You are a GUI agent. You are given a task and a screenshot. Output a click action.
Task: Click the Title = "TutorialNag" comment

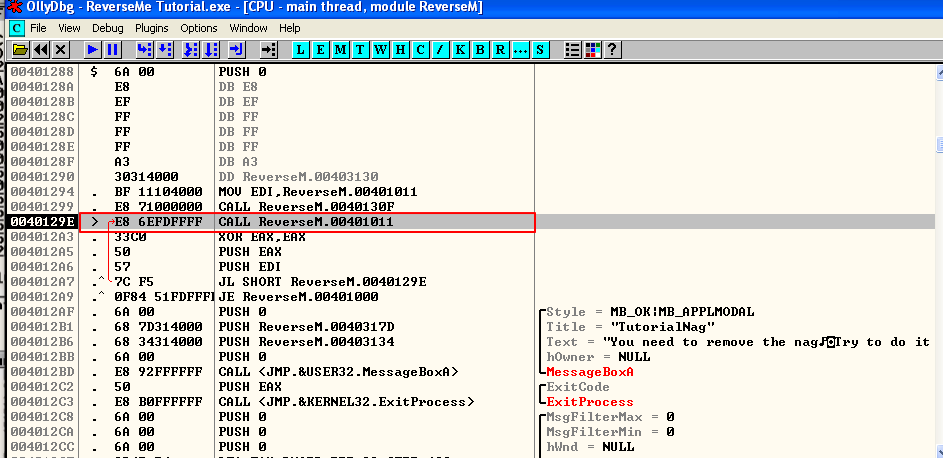pos(630,327)
